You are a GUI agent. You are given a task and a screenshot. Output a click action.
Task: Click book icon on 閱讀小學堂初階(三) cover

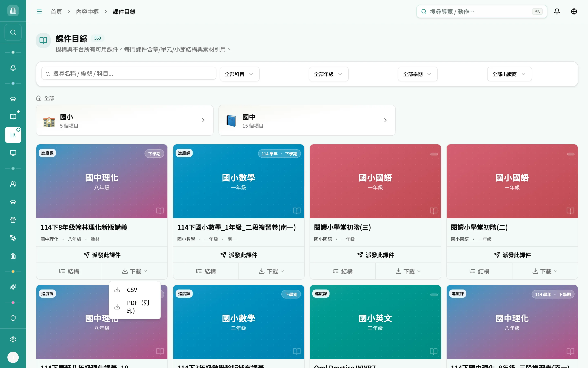pos(433,211)
